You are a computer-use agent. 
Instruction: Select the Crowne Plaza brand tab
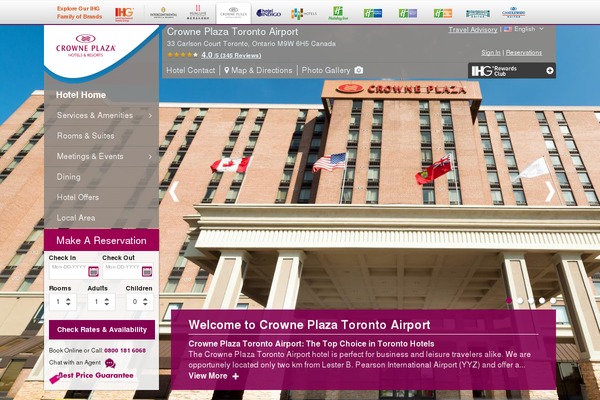click(x=233, y=13)
